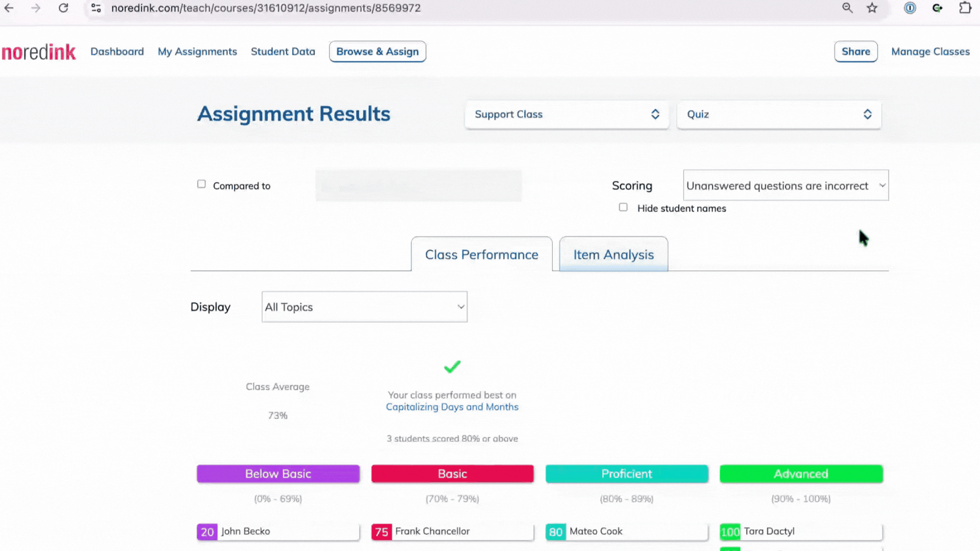This screenshot has height=551, width=980.
Task: Open the Support Class selector dropdown
Action: coord(567,114)
